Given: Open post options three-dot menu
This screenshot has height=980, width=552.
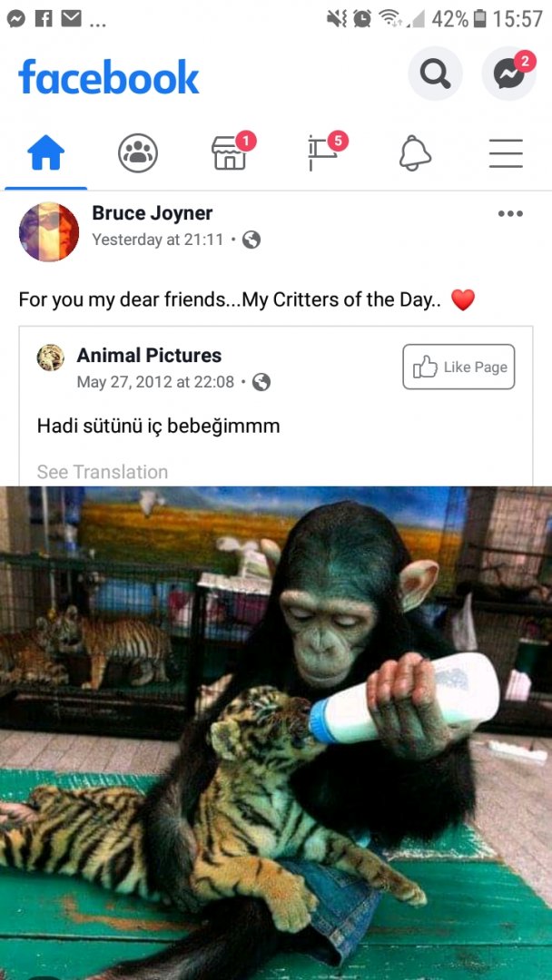Looking at the screenshot, I should tap(510, 214).
